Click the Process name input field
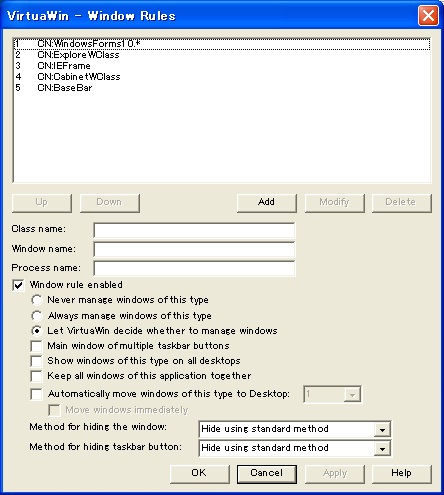 [x=194, y=268]
